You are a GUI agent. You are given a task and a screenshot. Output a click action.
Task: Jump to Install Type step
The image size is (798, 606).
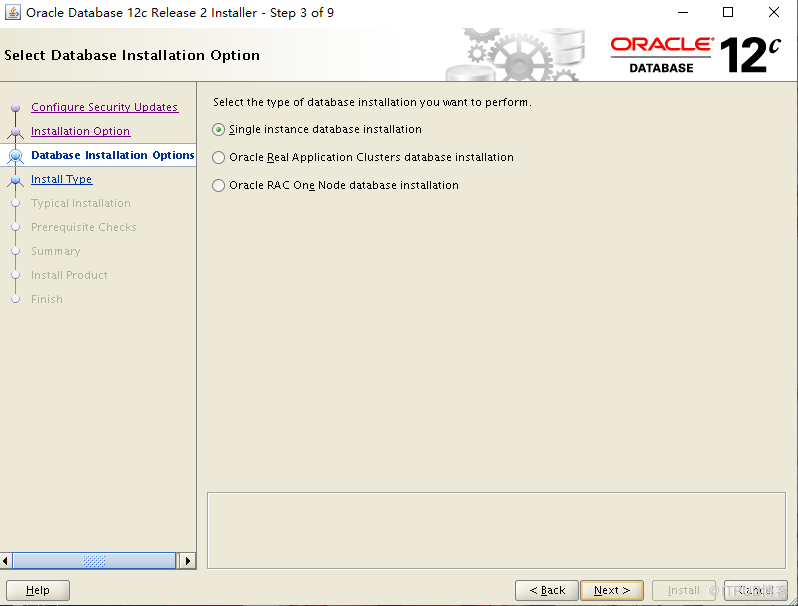tap(62, 179)
